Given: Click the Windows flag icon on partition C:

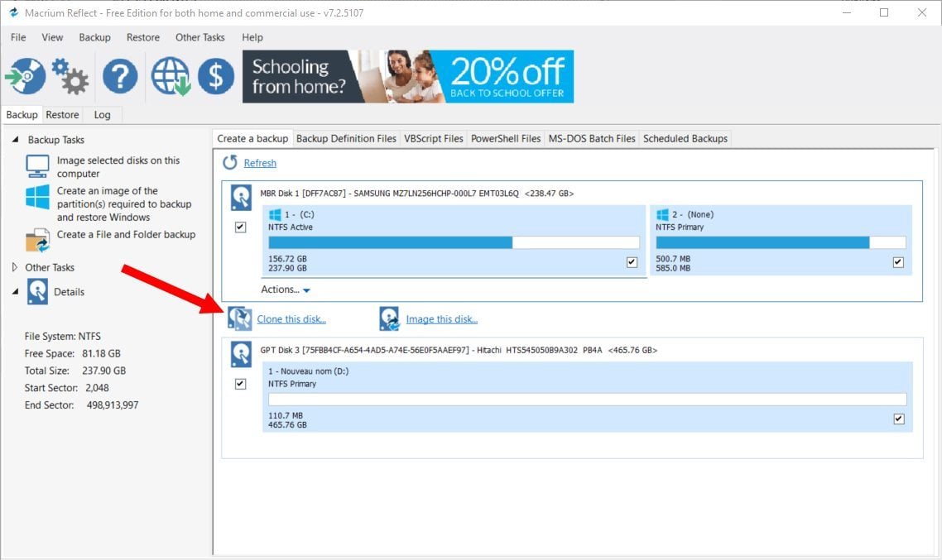Looking at the screenshot, I should pyautogui.click(x=275, y=214).
